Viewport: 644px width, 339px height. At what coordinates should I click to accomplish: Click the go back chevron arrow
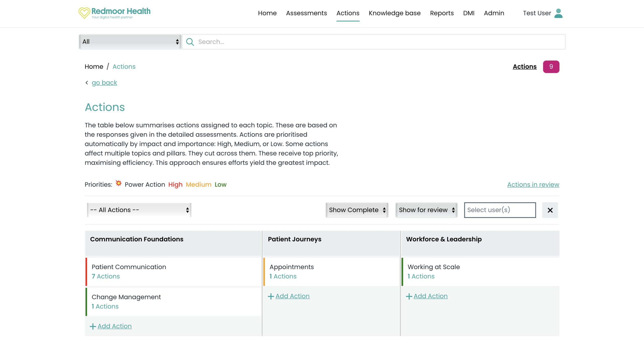point(87,83)
